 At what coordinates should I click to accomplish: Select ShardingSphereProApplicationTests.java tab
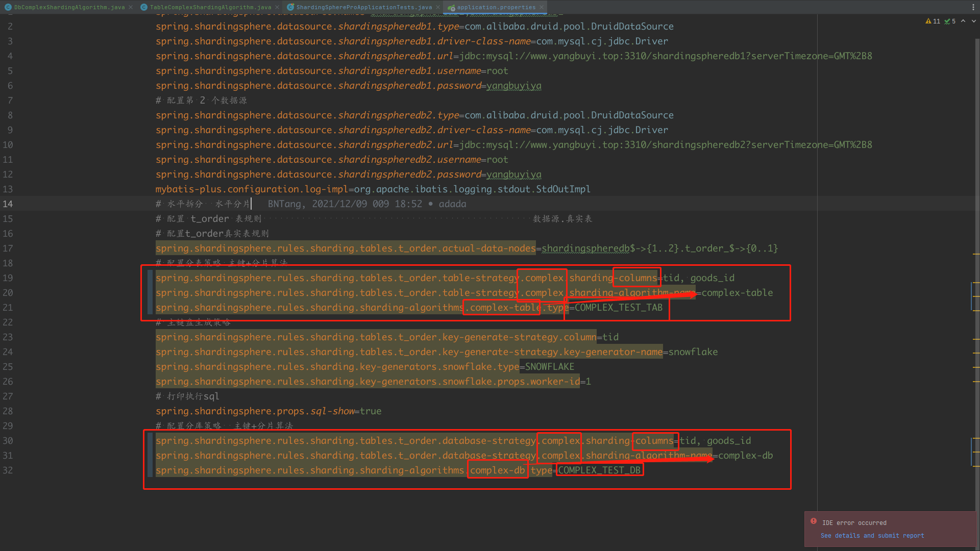click(x=363, y=7)
